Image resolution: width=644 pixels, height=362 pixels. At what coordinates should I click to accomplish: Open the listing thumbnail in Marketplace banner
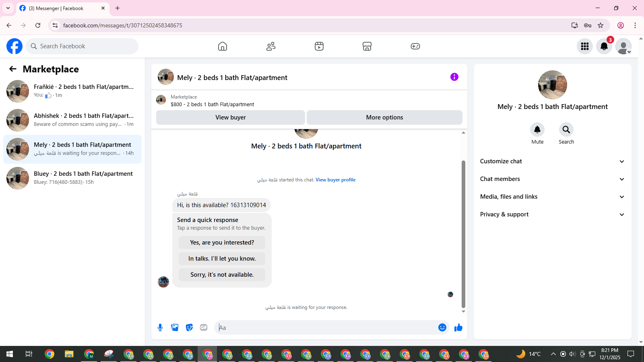[x=161, y=100]
